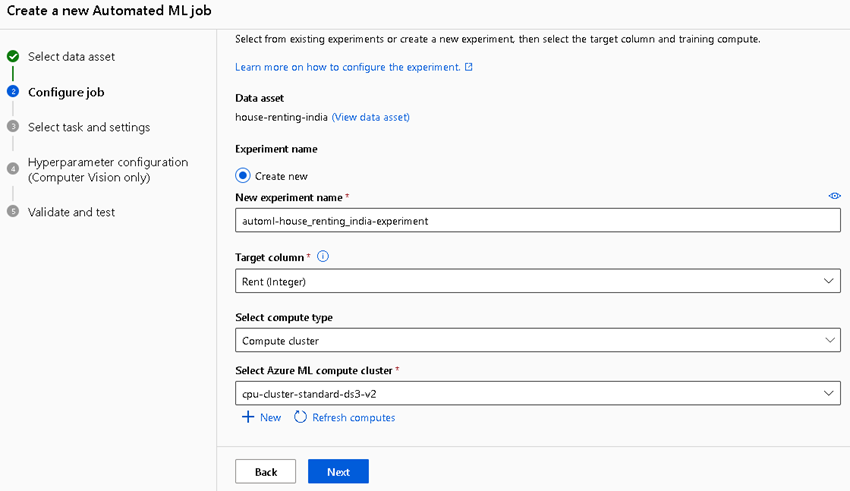Click the Refresh computes link text

point(353,417)
